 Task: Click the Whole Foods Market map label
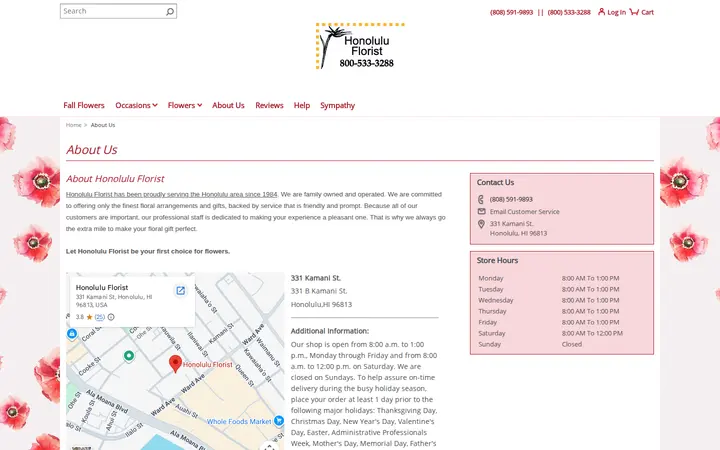tap(239, 422)
